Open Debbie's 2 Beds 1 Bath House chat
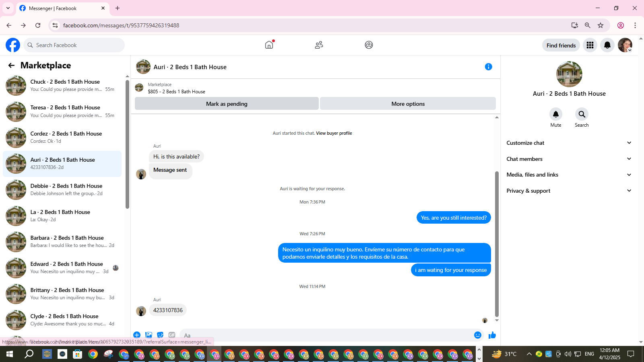This screenshot has width=644, height=362. tap(62, 190)
